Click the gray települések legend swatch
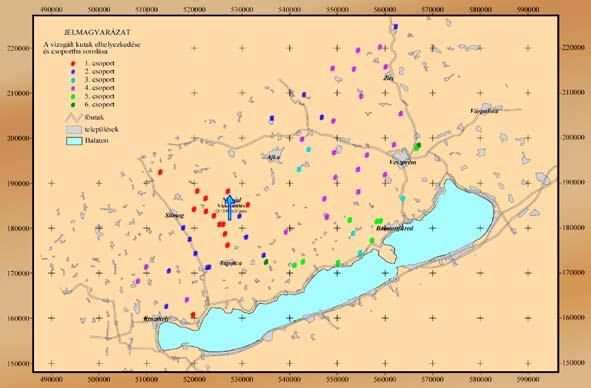The height and width of the screenshot is (388, 591). (x=74, y=130)
